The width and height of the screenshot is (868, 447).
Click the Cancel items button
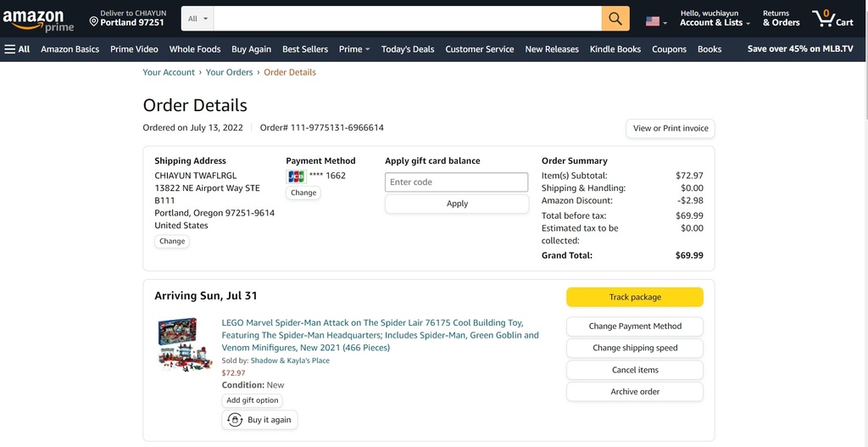coord(635,370)
